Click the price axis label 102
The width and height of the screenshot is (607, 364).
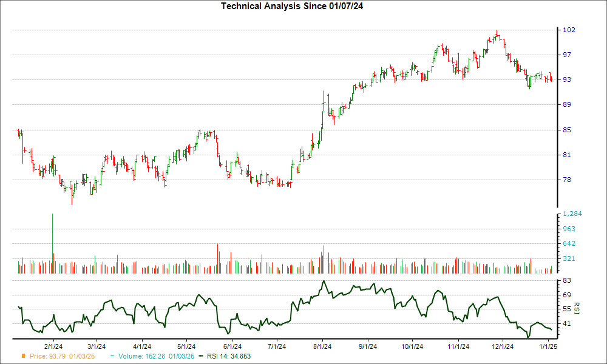[x=569, y=30]
